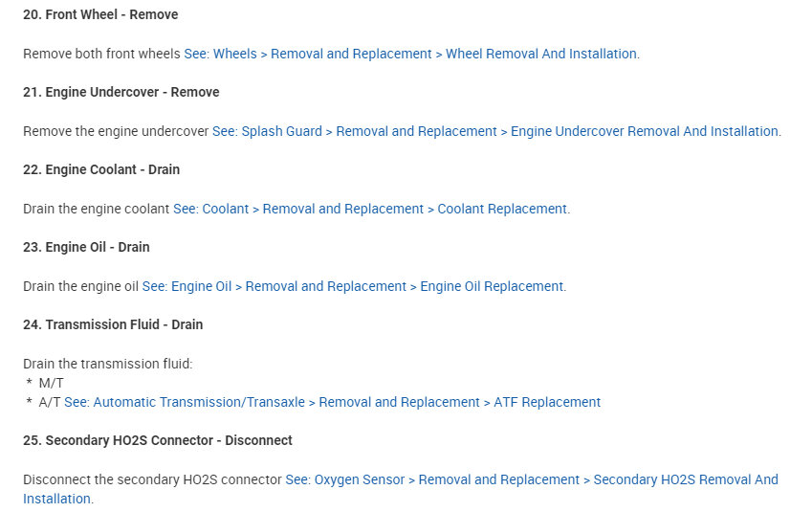812x512 pixels.
Task: Click the "25. Secondary HO2S Connector - Disconnect" heading
Action: pyautogui.click(x=158, y=440)
